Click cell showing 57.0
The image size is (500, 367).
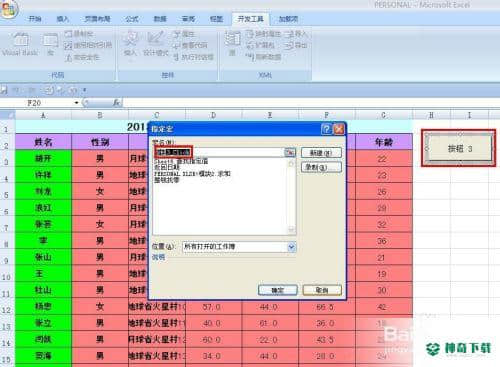point(213,307)
